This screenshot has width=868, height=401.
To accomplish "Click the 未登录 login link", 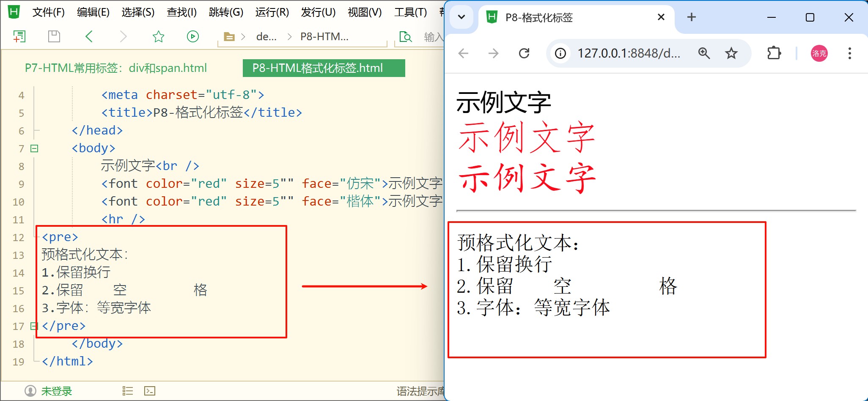I will coord(57,391).
